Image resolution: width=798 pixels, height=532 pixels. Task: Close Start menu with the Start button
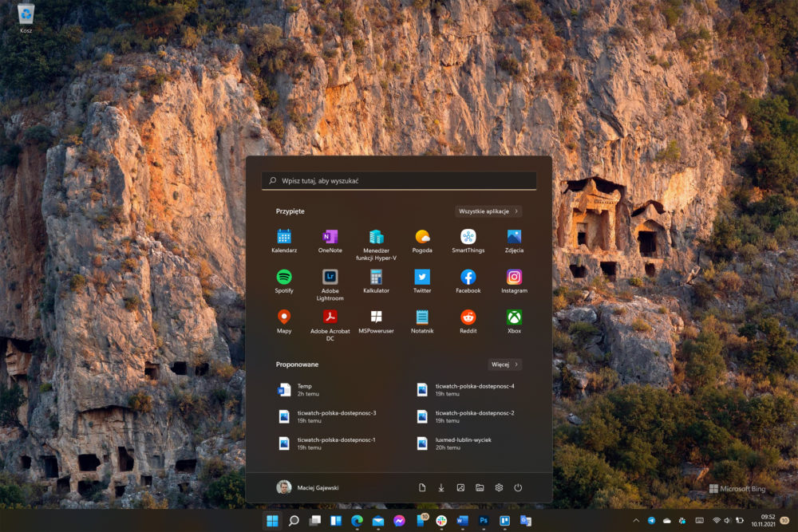[x=272, y=521]
